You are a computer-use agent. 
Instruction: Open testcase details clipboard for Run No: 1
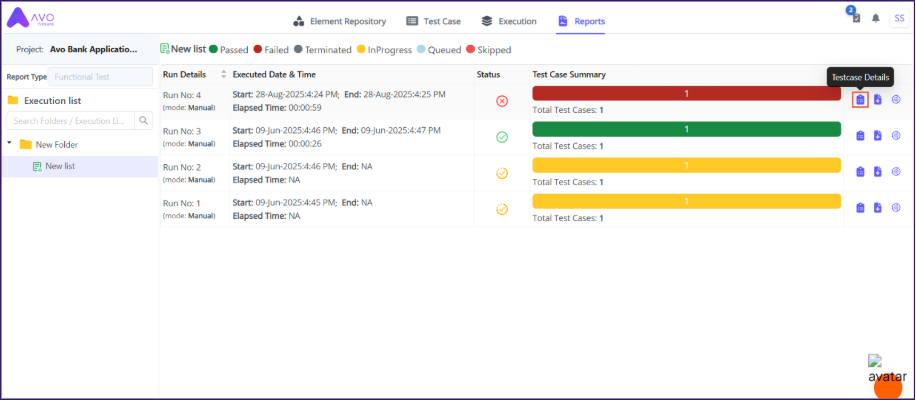860,208
